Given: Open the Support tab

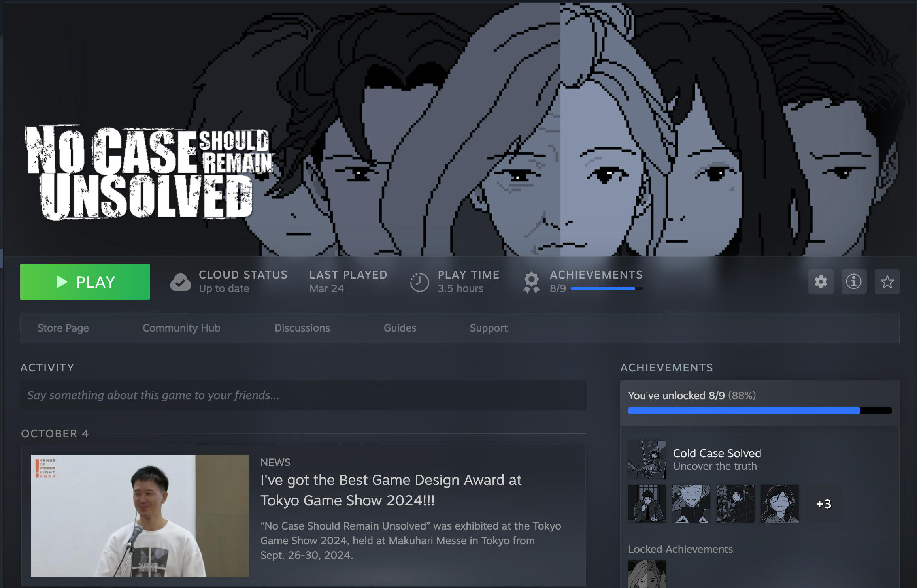Looking at the screenshot, I should (489, 328).
